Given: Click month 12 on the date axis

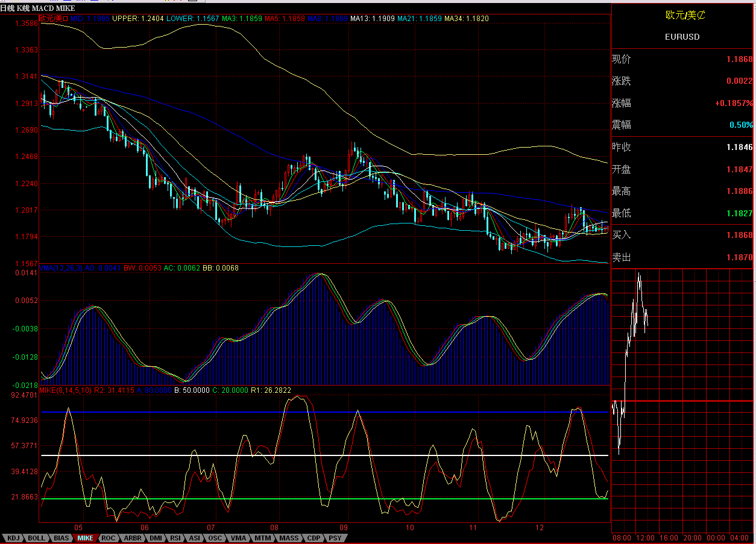Looking at the screenshot, I should 540,527.
